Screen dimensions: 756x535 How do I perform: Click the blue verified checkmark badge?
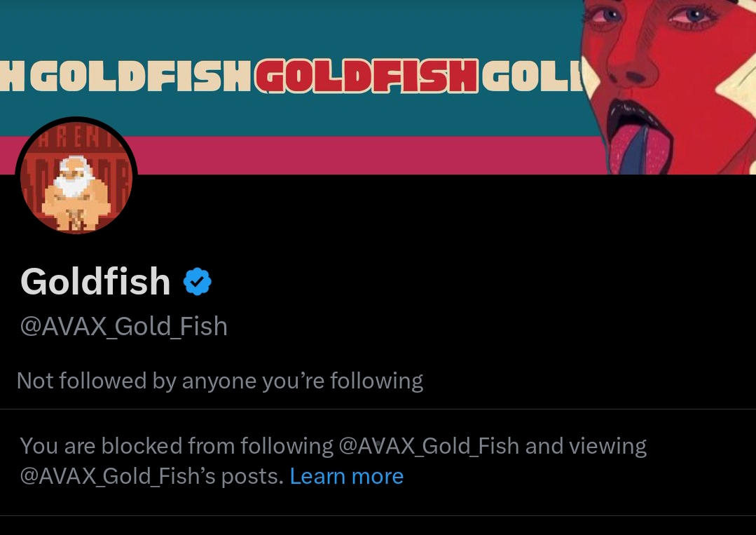pos(198,282)
